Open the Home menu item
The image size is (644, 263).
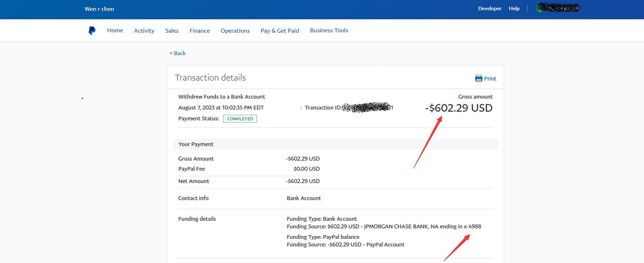click(115, 30)
